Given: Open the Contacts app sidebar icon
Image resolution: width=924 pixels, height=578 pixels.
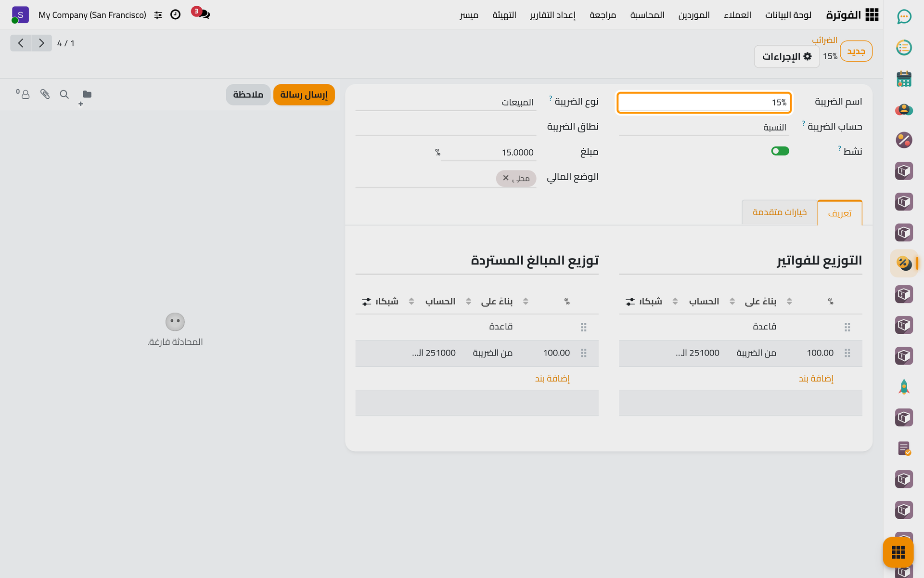Looking at the screenshot, I should click(x=904, y=109).
